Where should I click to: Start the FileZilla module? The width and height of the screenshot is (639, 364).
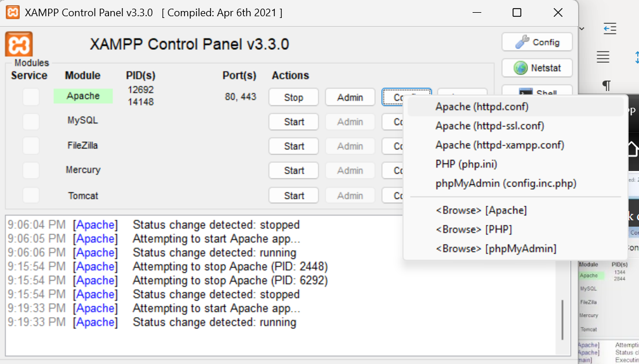(x=293, y=146)
